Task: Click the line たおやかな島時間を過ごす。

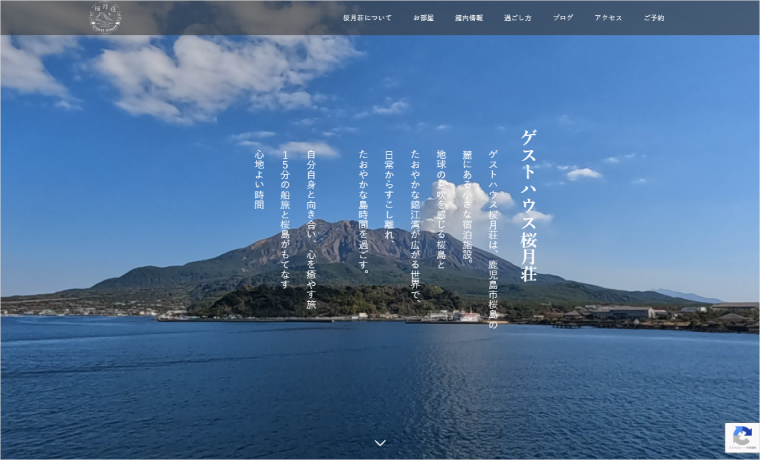Action: pos(363,211)
